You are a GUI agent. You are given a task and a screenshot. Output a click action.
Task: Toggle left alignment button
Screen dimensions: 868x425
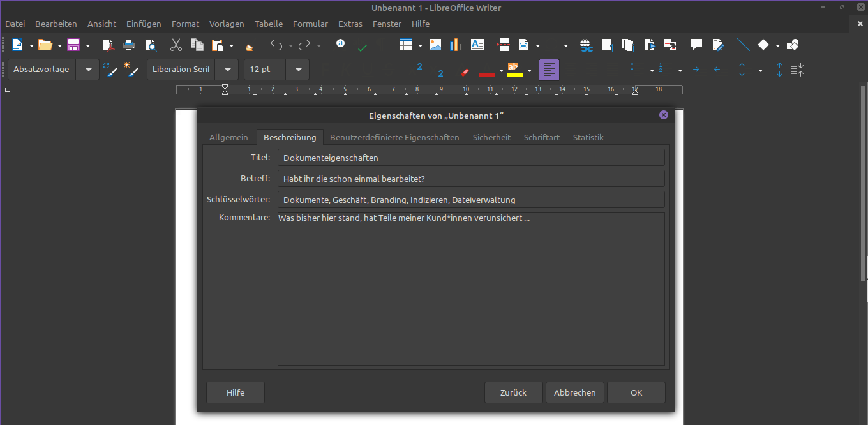pyautogui.click(x=549, y=70)
